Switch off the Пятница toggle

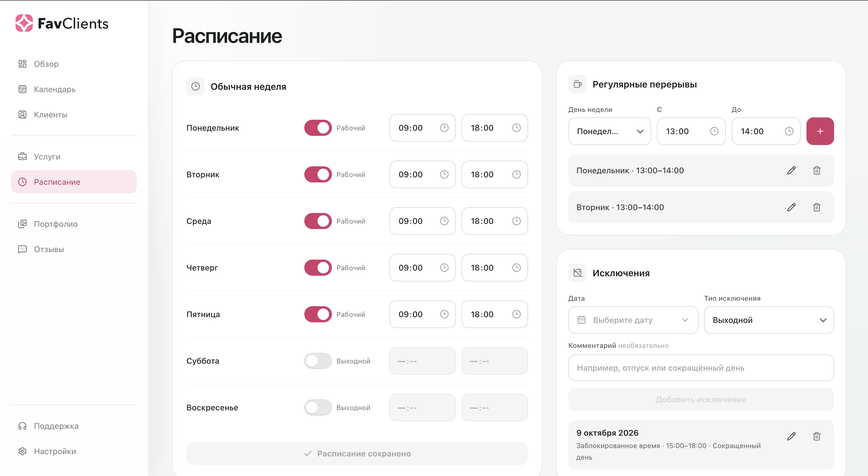318,314
